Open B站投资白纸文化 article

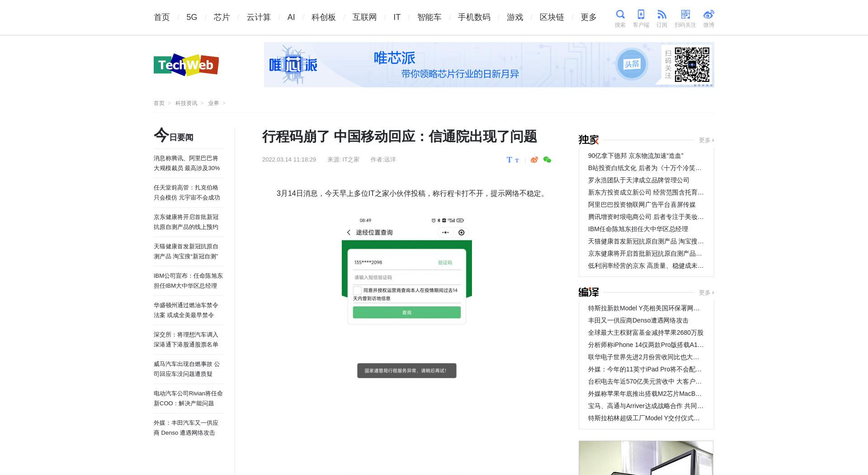coord(645,168)
